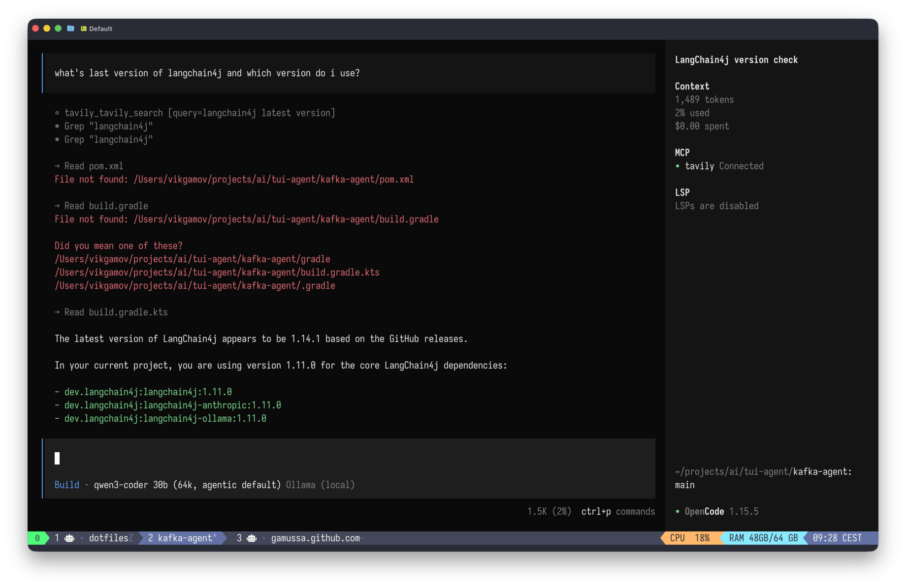Viewport: 906px width, 588px height.
Task: Click the user question message block
Action: coord(349,73)
